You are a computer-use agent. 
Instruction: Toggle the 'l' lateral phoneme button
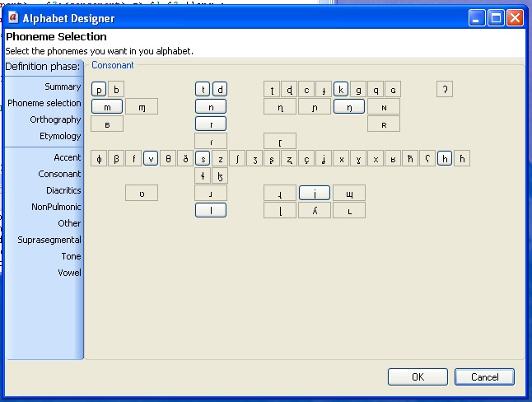pos(211,210)
